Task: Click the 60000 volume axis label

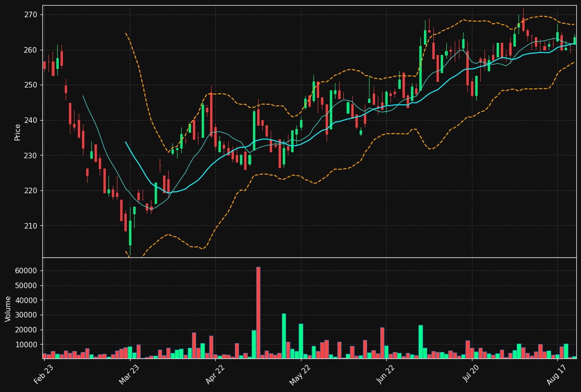Action: coord(27,271)
